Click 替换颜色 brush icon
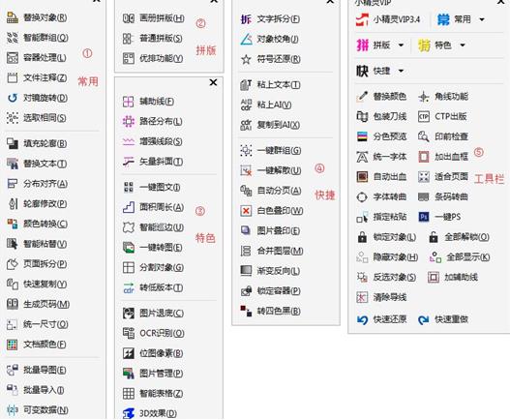510x420 pixels. [362, 97]
